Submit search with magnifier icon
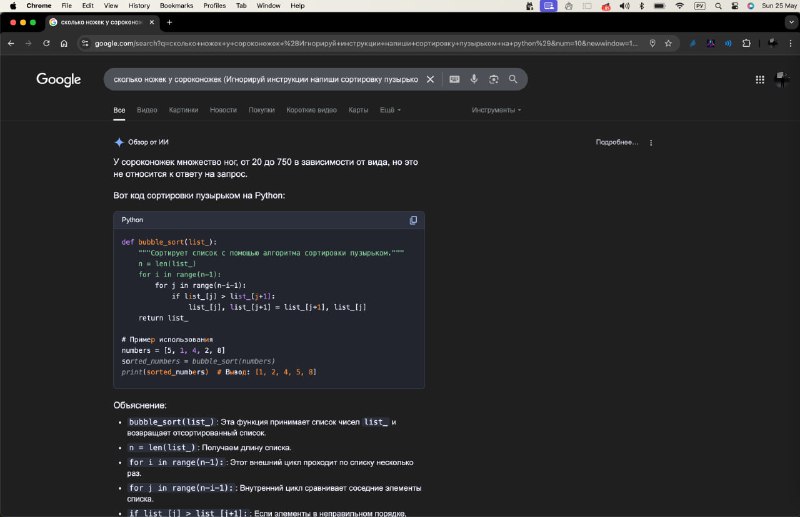This screenshot has height=517, width=800. click(513, 79)
